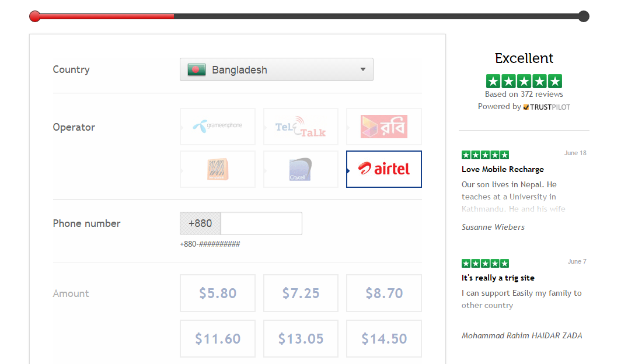Pick the $14.50 amount
This screenshot has width=621, height=364.
(384, 339)
